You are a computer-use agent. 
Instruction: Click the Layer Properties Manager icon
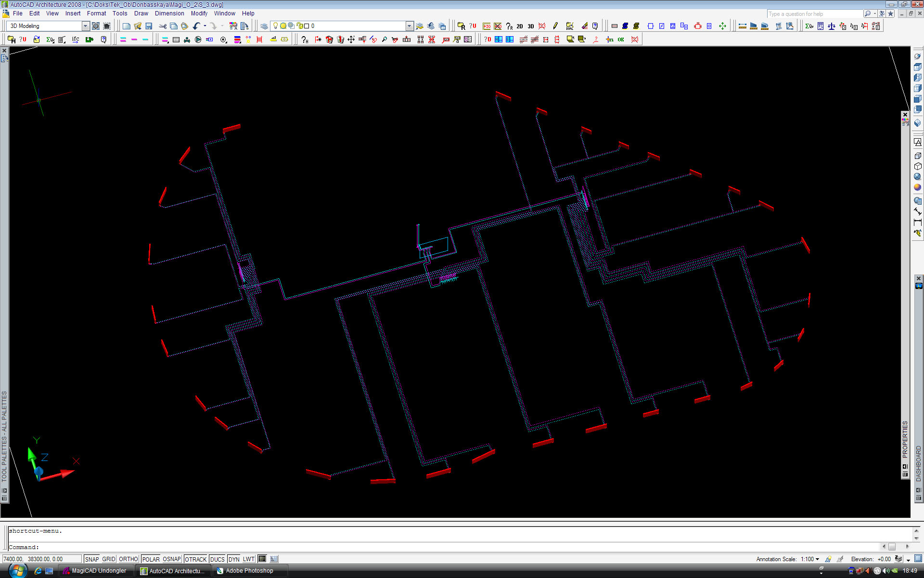[x=264, y=26]
